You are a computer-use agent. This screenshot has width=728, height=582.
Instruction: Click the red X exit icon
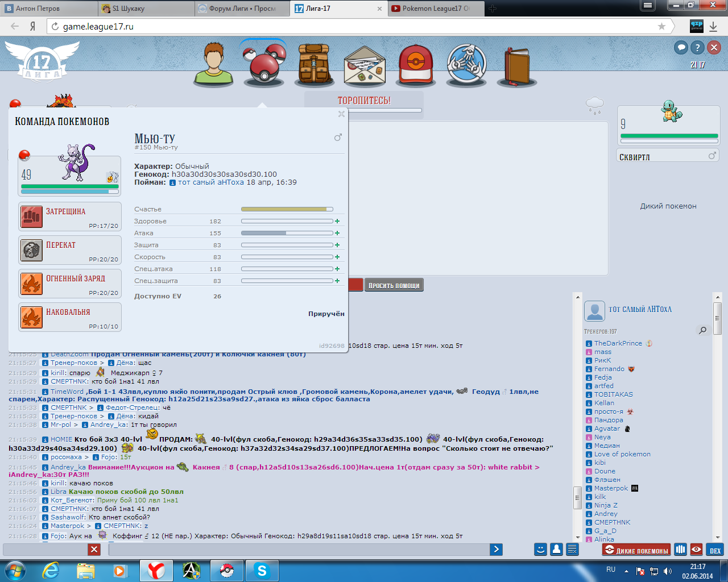pyautogui.click(x=714, y=48)
